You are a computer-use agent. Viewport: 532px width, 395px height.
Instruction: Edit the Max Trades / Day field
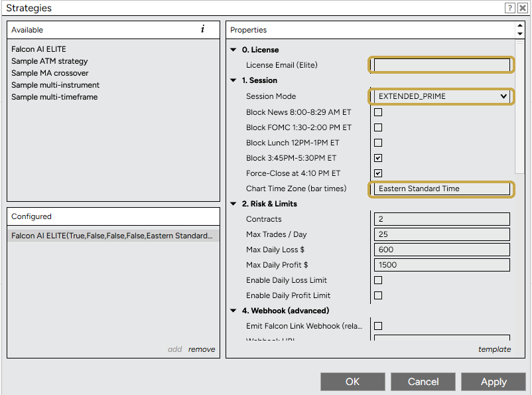[x=442, y=234]
